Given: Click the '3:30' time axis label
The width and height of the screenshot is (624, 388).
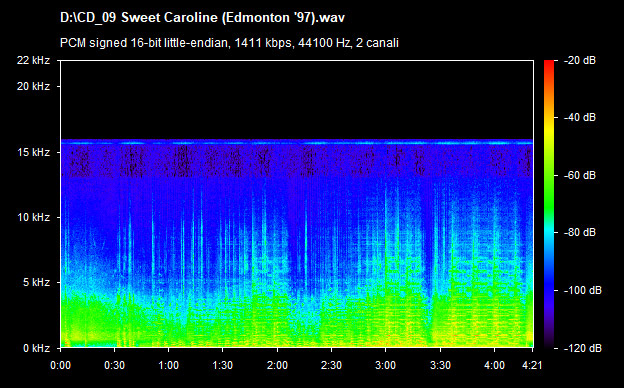Looking at the screenshot, I should point(441,365).
